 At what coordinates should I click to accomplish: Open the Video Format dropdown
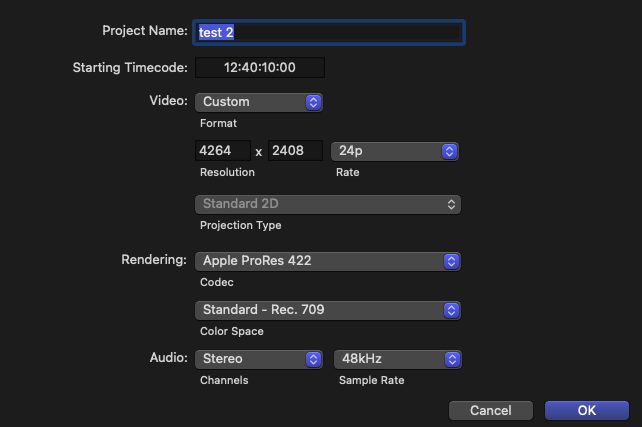257,101
